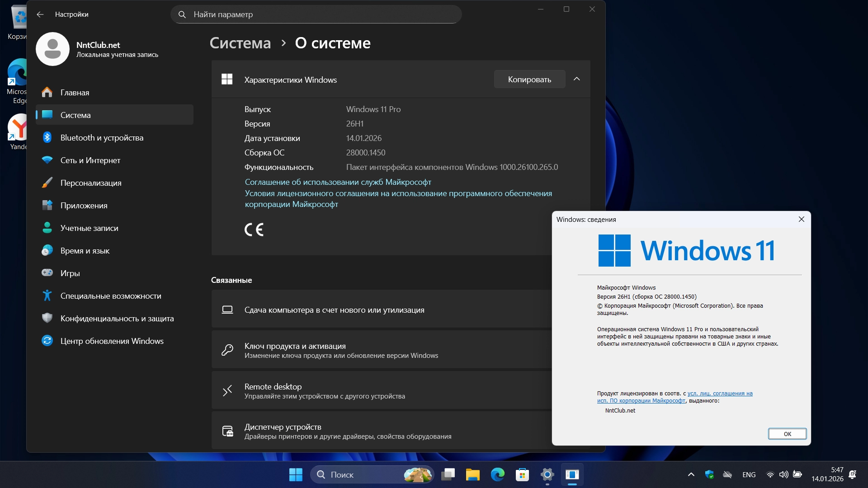Select Специальные возможности in sidebar

(111, 296)
